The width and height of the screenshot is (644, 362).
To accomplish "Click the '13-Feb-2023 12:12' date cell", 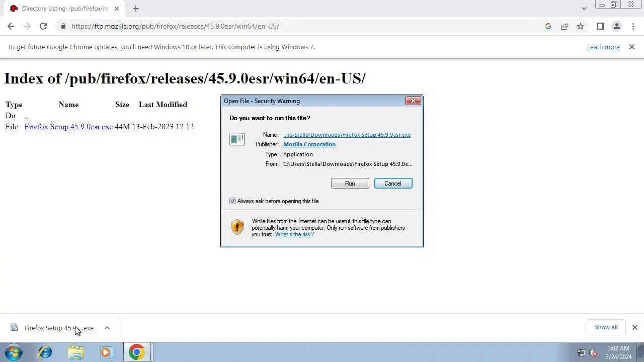I will (x=163, y=127).
